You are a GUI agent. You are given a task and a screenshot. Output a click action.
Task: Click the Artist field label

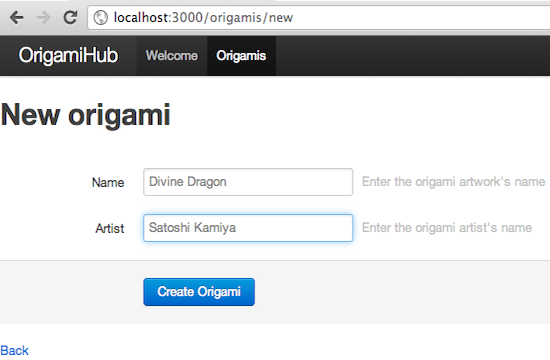pyautogui.click(x=110, y=228)
